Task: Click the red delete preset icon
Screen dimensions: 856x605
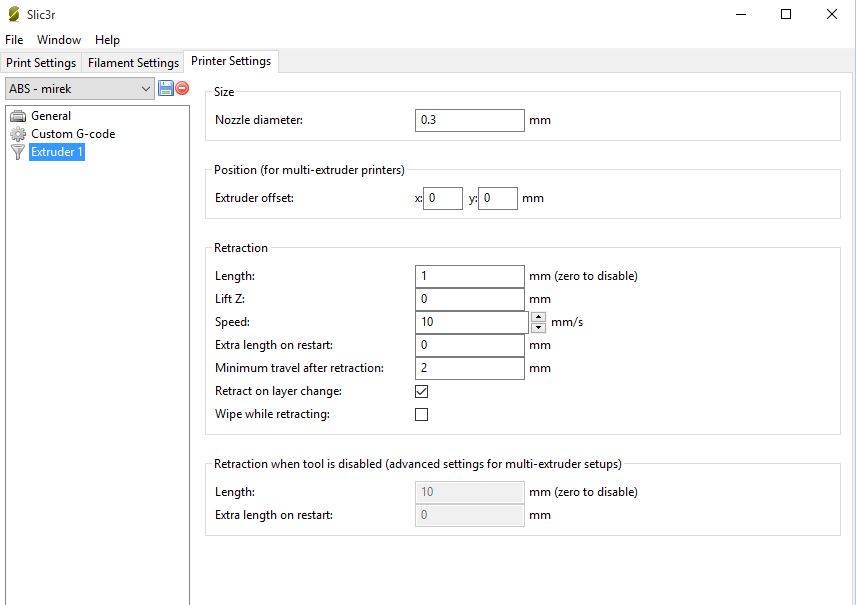Action: [x=182, y=88]
